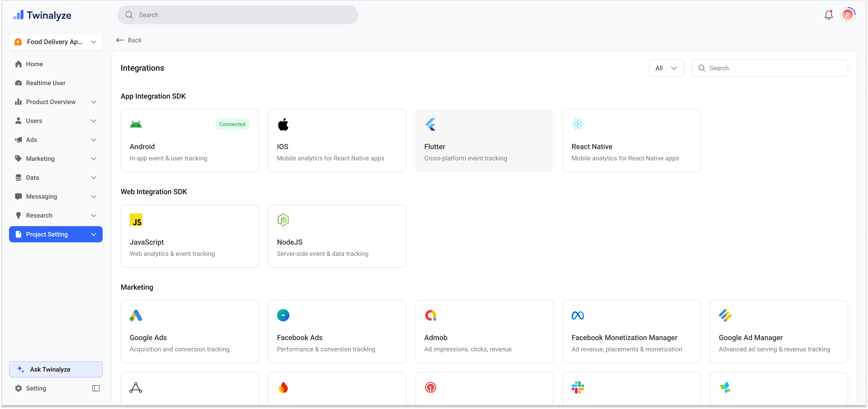Screen dimensions: 868x409
Task: Open Realtime User page
Action: pos(56,83)
